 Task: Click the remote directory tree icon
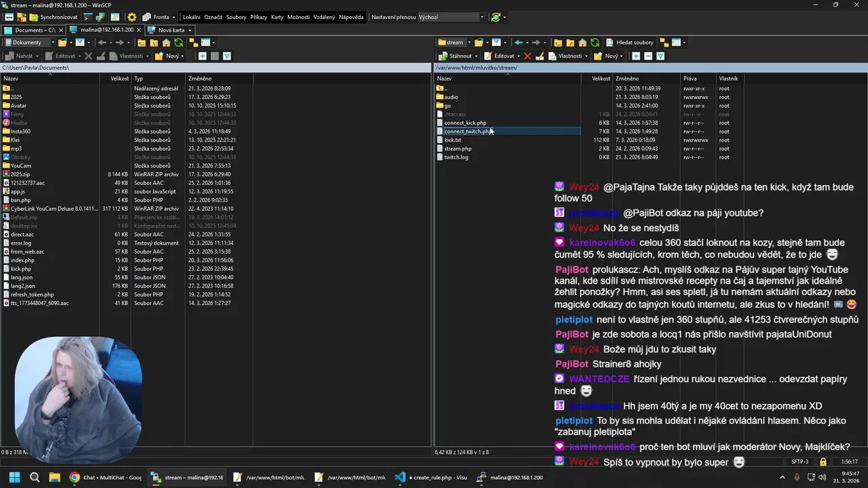(x=664, y=42)
